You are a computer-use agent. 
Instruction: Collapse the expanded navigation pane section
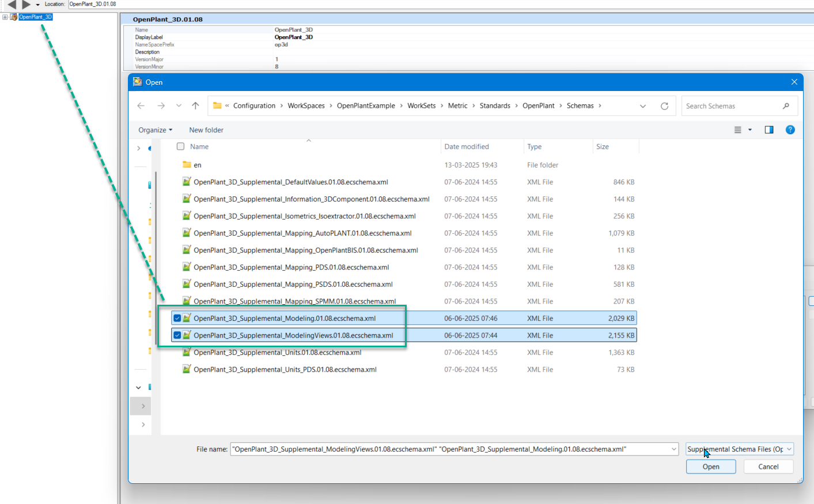pyautogui.click(x=138, y=388)
